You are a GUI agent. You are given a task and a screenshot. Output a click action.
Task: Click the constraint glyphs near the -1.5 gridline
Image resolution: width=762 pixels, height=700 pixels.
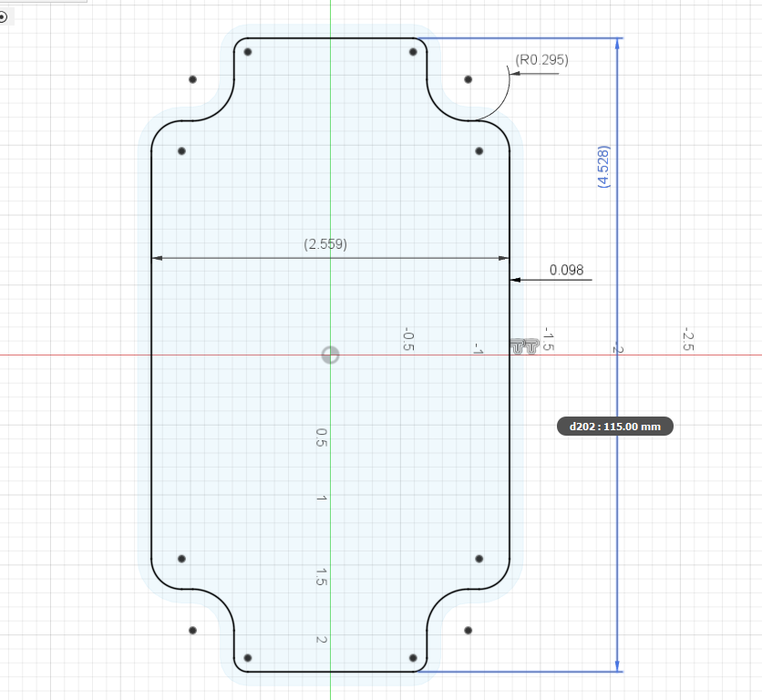pyautogui.click(x=524, y=346)
